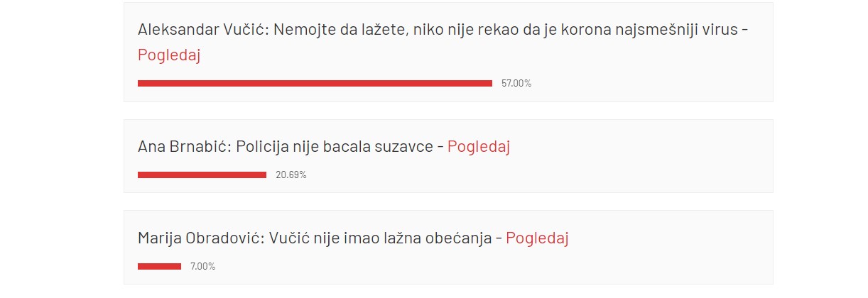868x298 pixels.
Task: Open Pogledaj link beside Ana Brnabić statement
Action: coord(479,147)
